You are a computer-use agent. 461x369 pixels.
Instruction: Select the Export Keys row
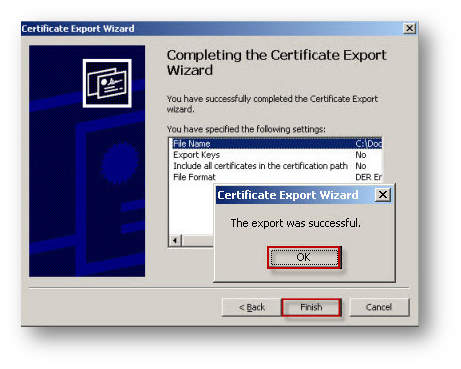[x=277, y=155]
